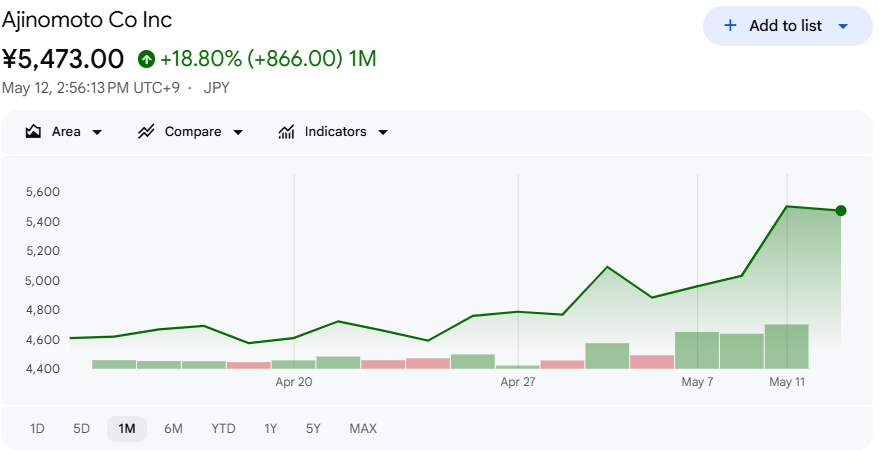Image resolution: width=879 pixels, height=450 pixels.
Task: Click the Add to list label
Action: click(x=785, y=26)
